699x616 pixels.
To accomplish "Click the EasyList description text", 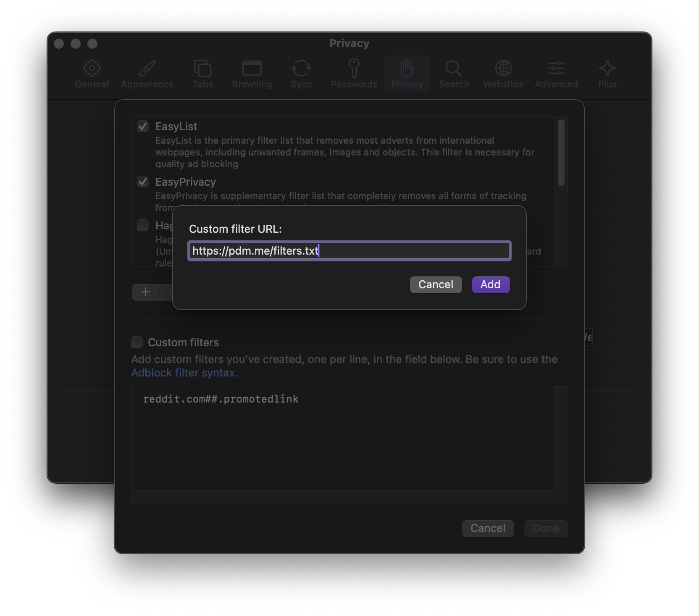I will point(344,152).
